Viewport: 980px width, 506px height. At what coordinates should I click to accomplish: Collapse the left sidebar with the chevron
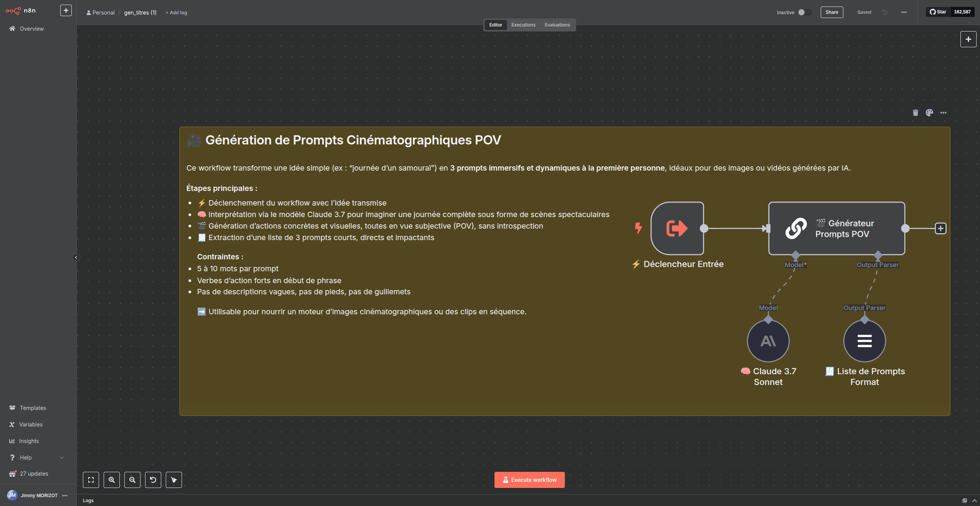point(76,257)
